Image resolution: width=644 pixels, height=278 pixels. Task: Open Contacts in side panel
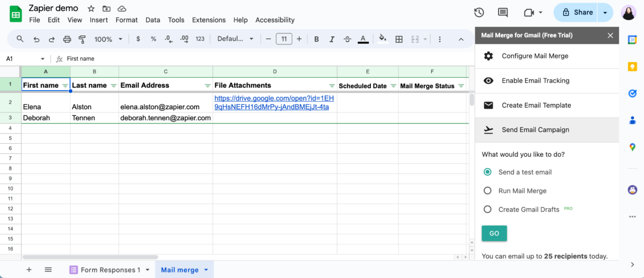(632, 120)
